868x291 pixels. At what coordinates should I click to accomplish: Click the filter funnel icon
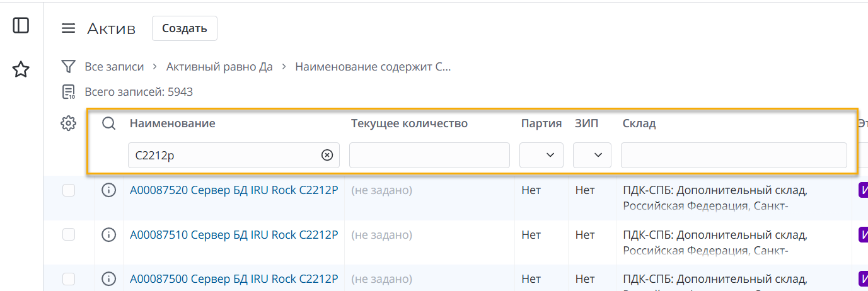click(x=68, y=66)
